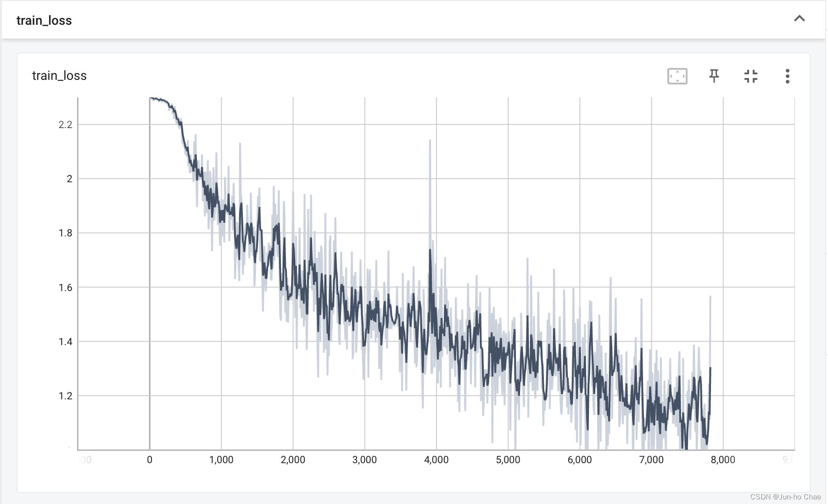Click the 1.4 y-axis label
This screenshot has height=504, width=828.
click(x=65, y=342)
